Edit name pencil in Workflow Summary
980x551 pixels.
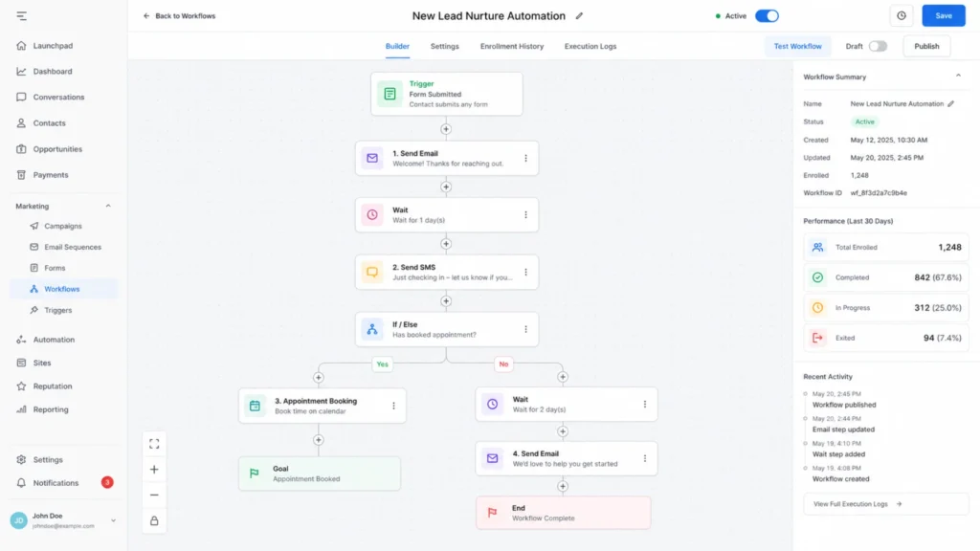(950, 103)
